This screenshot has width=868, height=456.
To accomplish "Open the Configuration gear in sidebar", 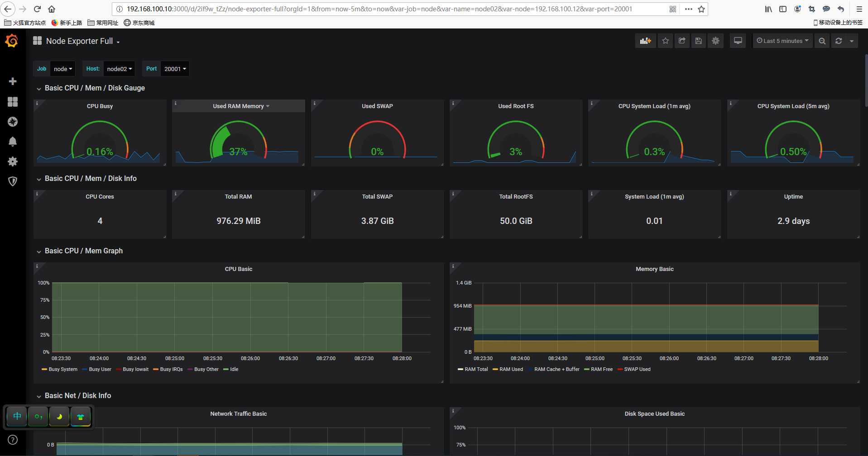I will click(x=13, y=161).
